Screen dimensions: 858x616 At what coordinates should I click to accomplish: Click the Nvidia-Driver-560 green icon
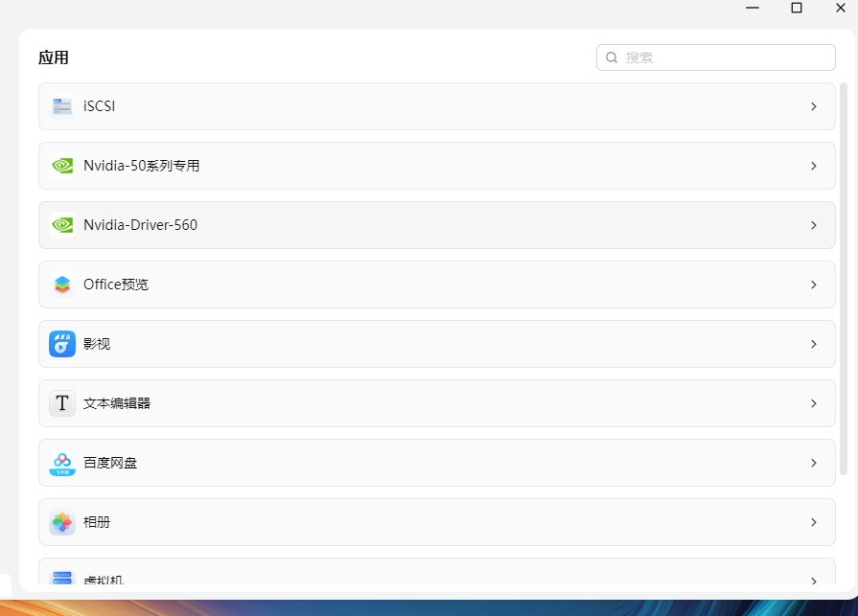coord(62,225)
